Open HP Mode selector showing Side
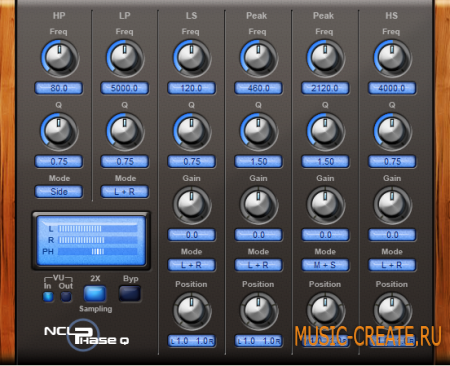This screenshot has width=450, height=366. pos(59,192)
